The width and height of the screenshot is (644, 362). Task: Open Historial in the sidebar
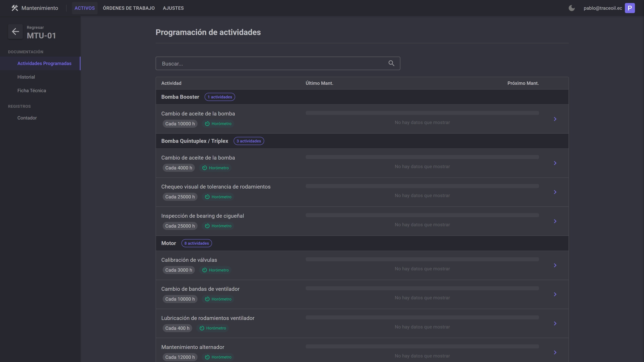coord(26,77)
